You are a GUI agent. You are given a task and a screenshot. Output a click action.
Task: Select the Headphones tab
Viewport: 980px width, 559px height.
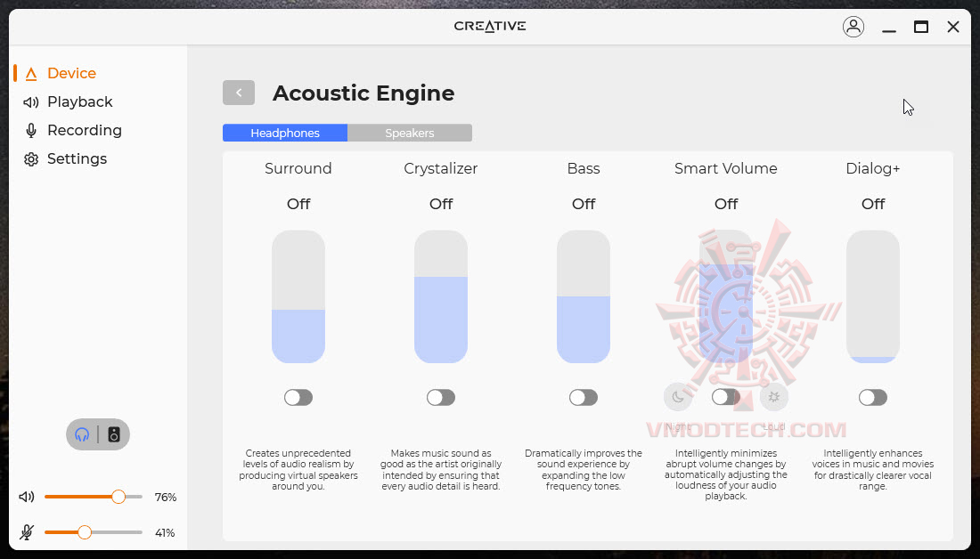(x=285, y=133)
